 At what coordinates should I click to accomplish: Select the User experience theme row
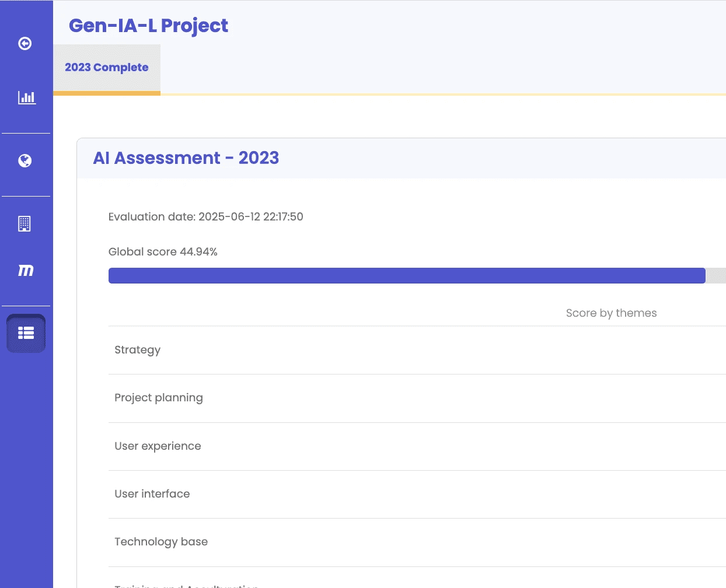(417, 446)
